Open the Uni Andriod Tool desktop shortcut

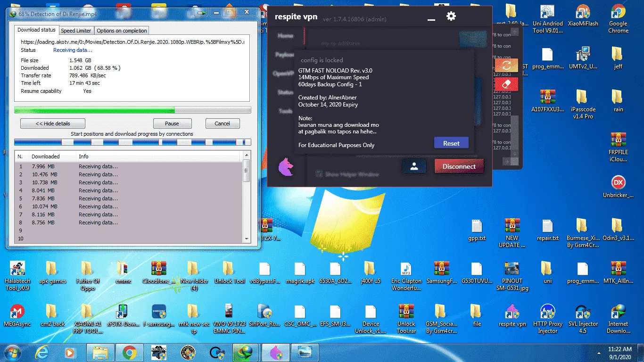547,19
